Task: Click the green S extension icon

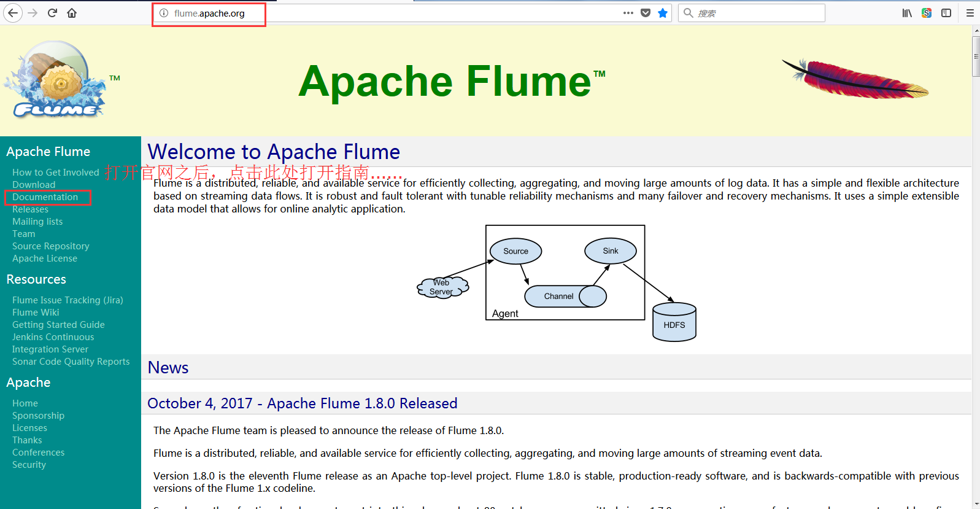Action: [x=927, y=13]
